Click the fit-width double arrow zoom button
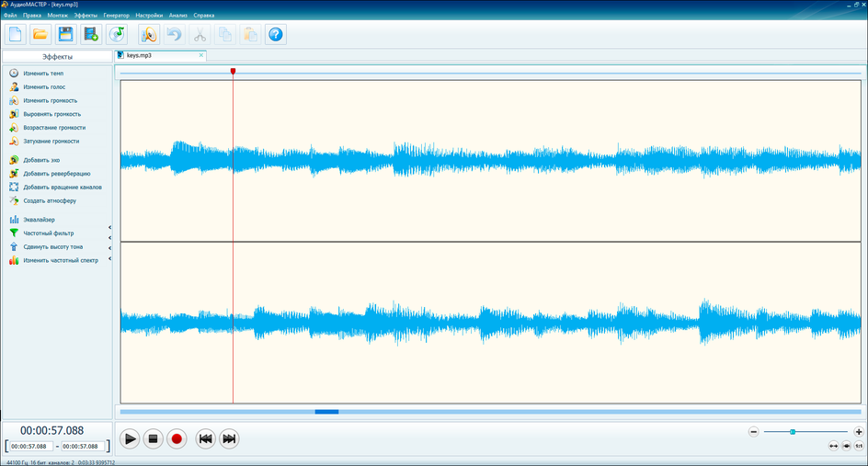 point(834,446)
